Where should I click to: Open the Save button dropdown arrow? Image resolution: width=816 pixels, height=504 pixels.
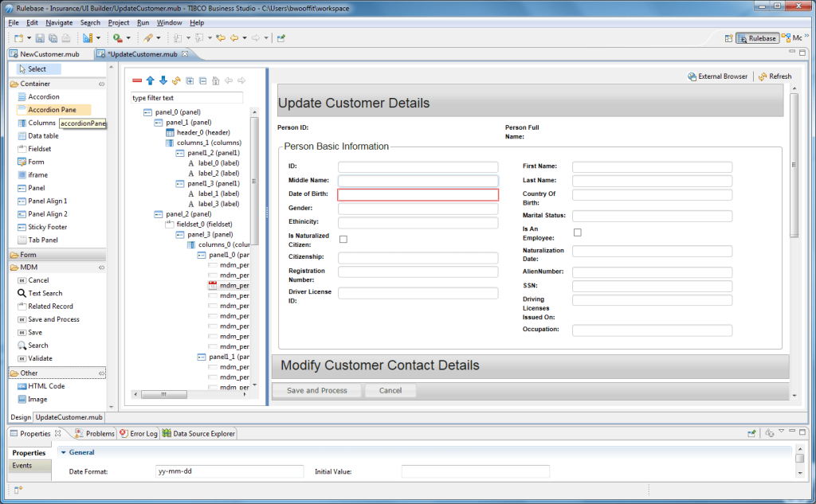pos(29,38)
